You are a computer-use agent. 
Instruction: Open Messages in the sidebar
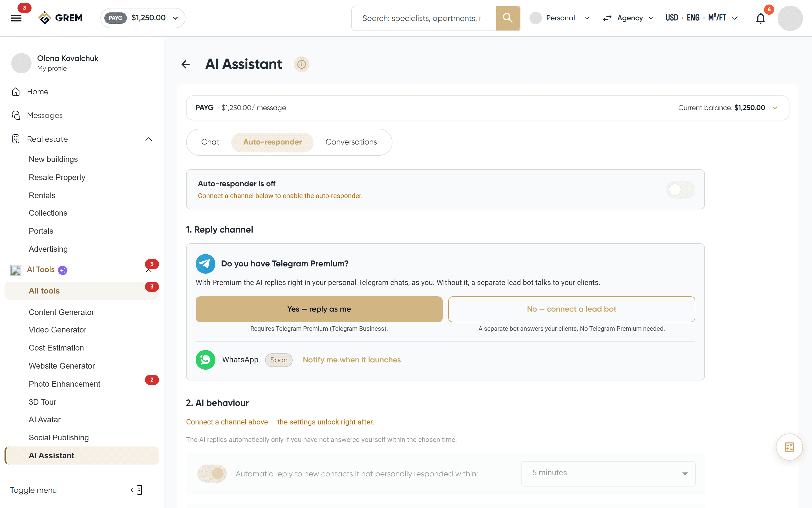pos(45,115)
